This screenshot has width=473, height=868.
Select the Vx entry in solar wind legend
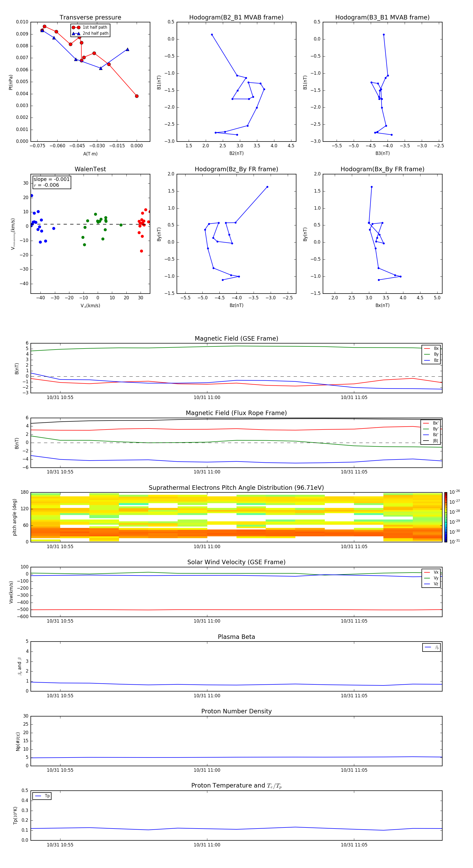pyautogui.click(x=431, y=572)
